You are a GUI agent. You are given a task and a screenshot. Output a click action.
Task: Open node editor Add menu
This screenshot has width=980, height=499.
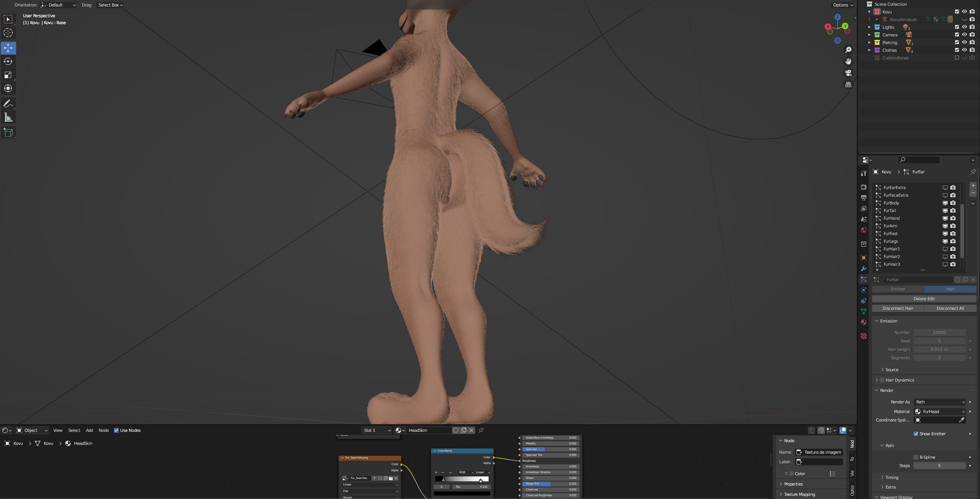89,430
